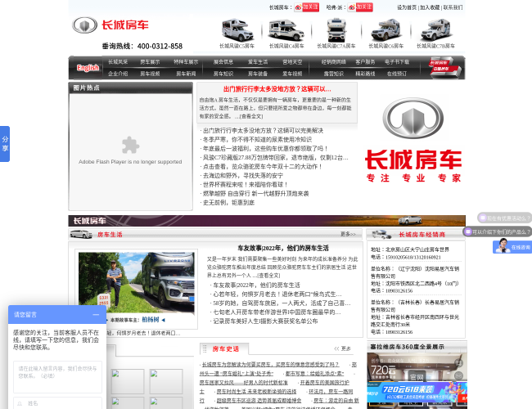Open story 记录房车美好人生摄影大赛获奖名单公布
The height and width of the screenshot is (409, 532).
point(265,321)
